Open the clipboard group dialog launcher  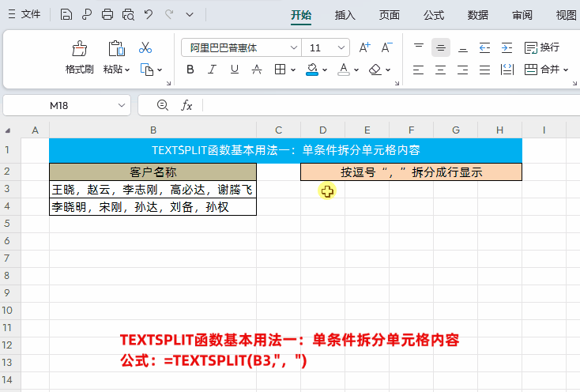point(168,83)
